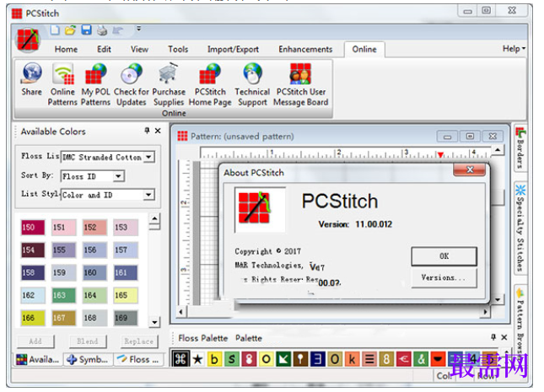Toggle pin on Available Colors panel
Screen dimensions: 544x392
click(x=147, y=131)
